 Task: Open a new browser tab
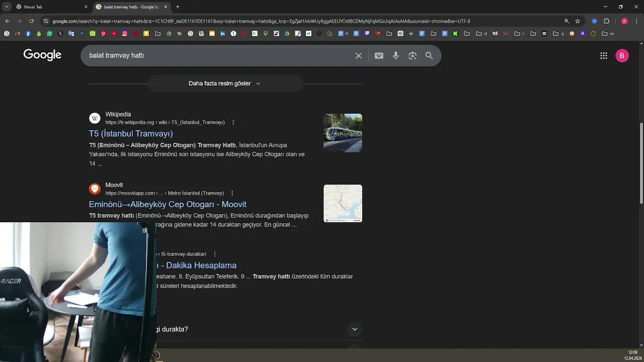(x=178, y=7)
